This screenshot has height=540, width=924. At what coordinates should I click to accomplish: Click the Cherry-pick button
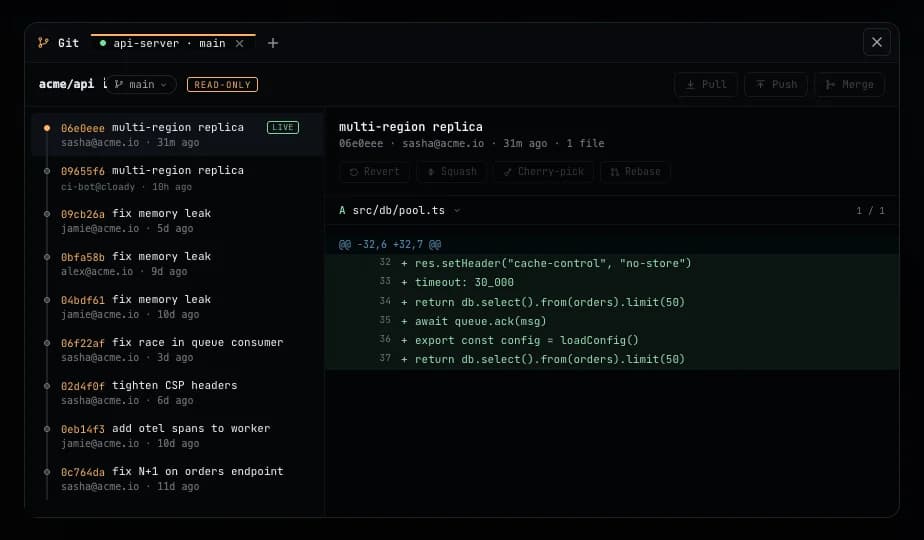pos(543,172)
